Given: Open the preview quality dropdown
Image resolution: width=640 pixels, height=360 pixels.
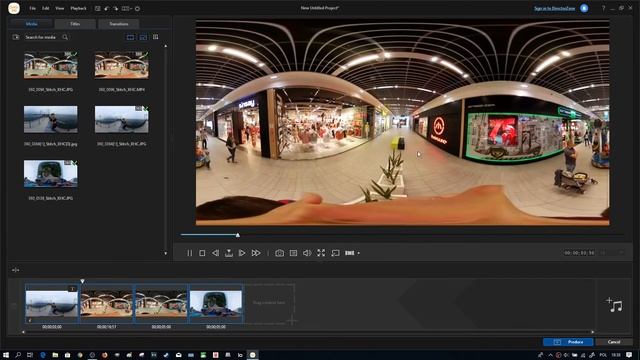Looking at the screenshot, I should [352, 253].
